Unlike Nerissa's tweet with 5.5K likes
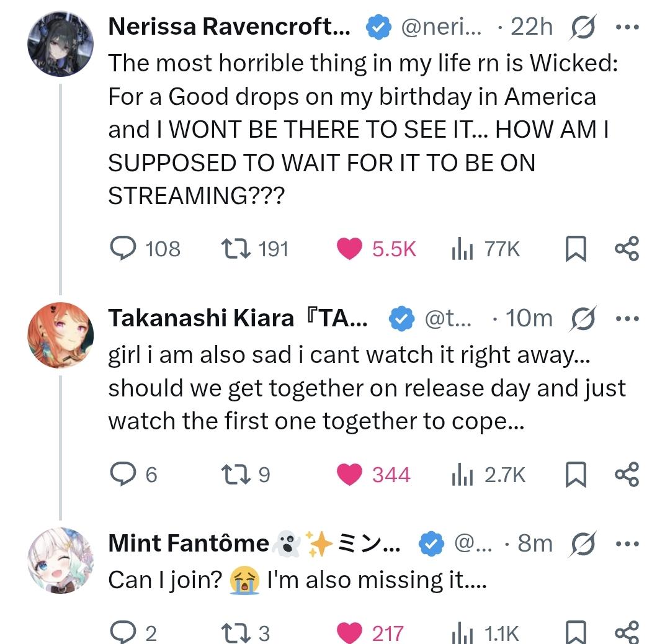This screenshot has height=644, width=670. (349, 249)
